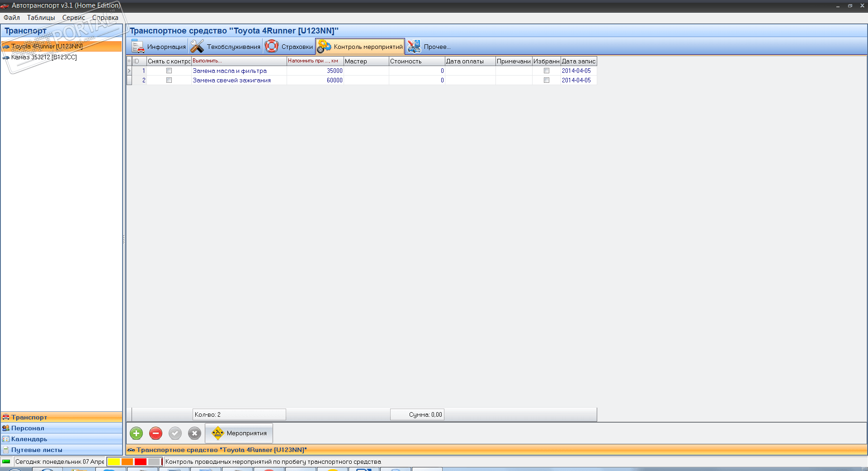Image resolution: width=868 pixels, height=471 pixels.
Task: Check Избранное for Замена свечей зажигания row
Action: (x=547, y=80)
